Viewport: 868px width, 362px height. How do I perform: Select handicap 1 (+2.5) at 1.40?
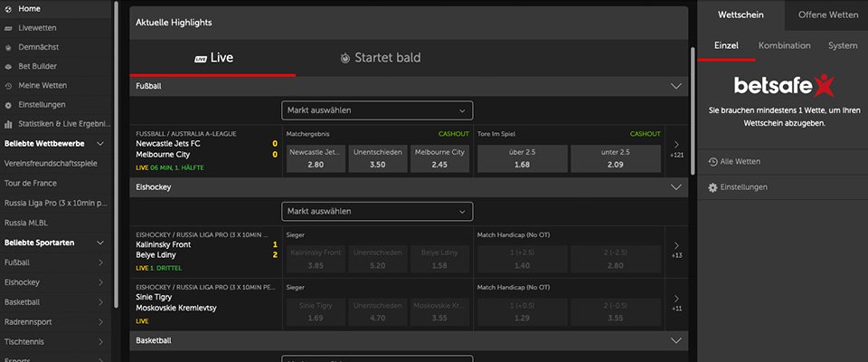click(x=522, y=259)
